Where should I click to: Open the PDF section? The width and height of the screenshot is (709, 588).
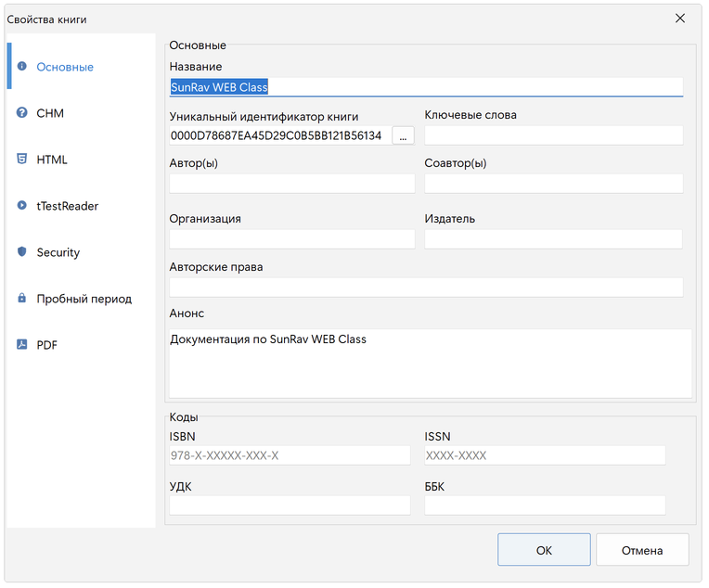pos(82,345)
